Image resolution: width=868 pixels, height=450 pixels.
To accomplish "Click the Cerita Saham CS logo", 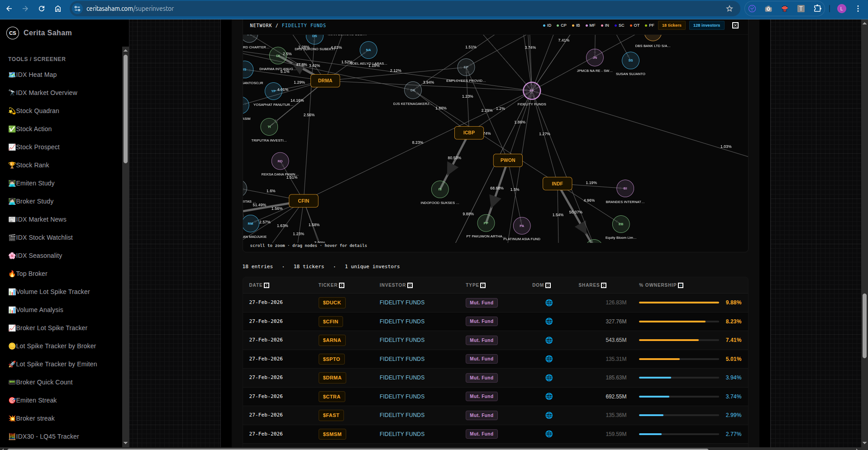I will click(13, 33).
